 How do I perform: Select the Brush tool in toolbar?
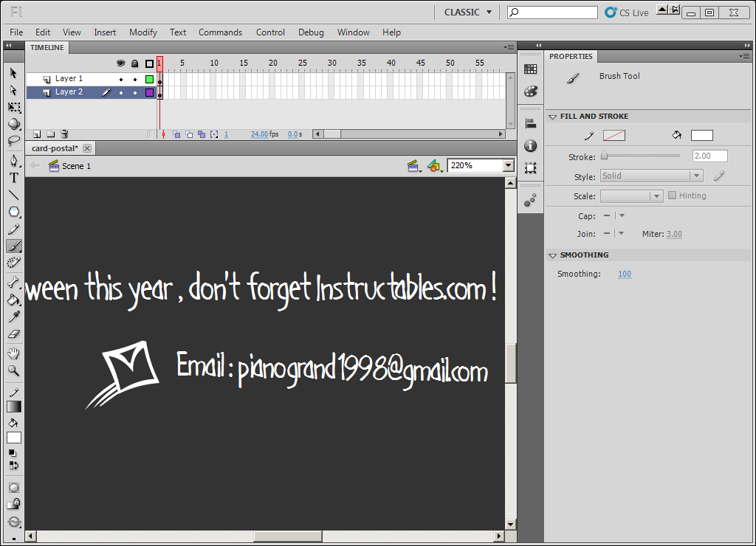[14, 246]
